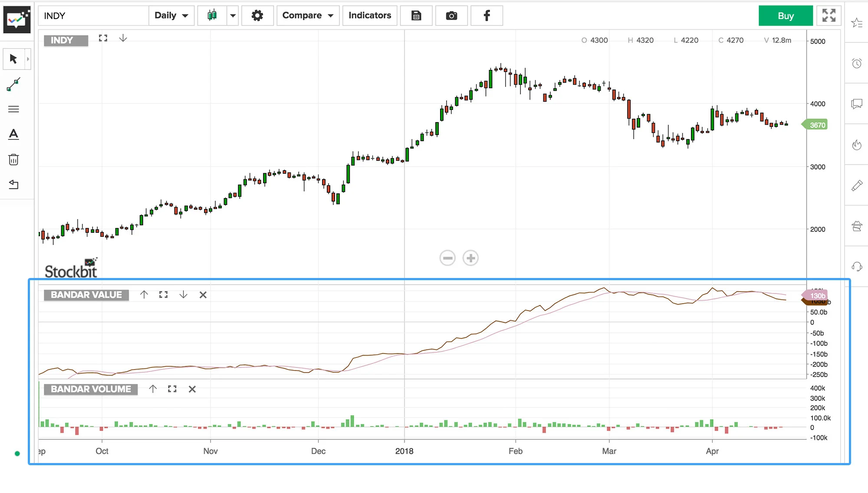Open the Daily timeframe dropdown
The image size is (868, 493).
[x=171, y=16]
